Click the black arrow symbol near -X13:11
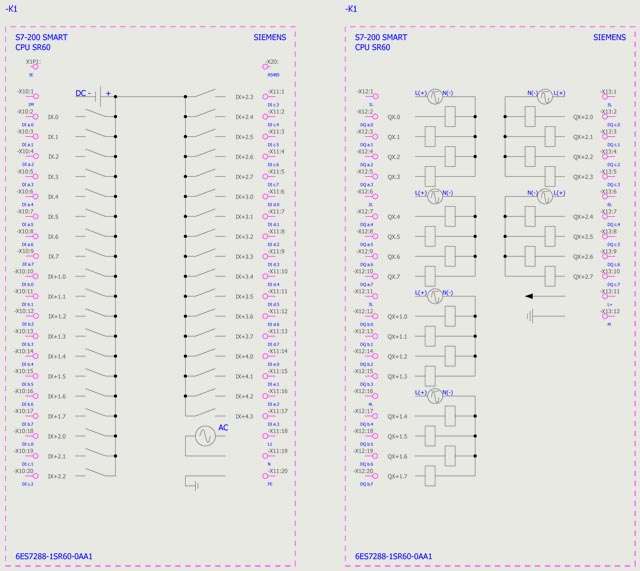The image size is (640, 571). tap(537, 296)
